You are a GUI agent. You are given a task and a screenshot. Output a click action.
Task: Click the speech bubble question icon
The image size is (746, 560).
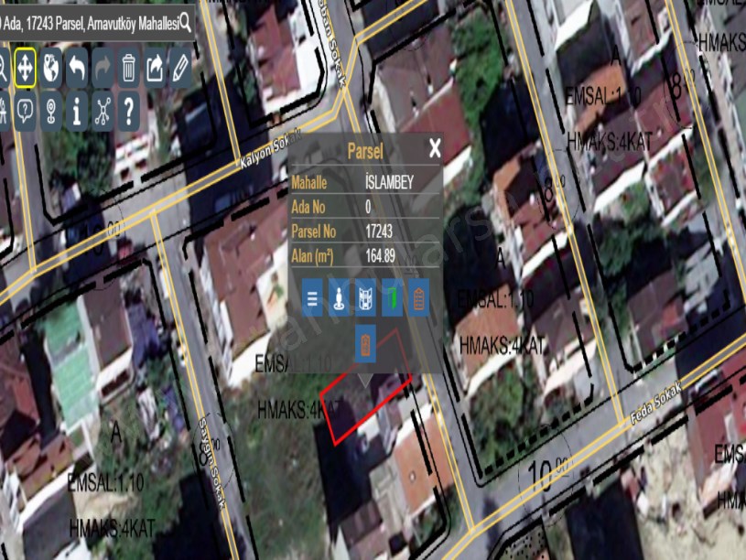25,112
